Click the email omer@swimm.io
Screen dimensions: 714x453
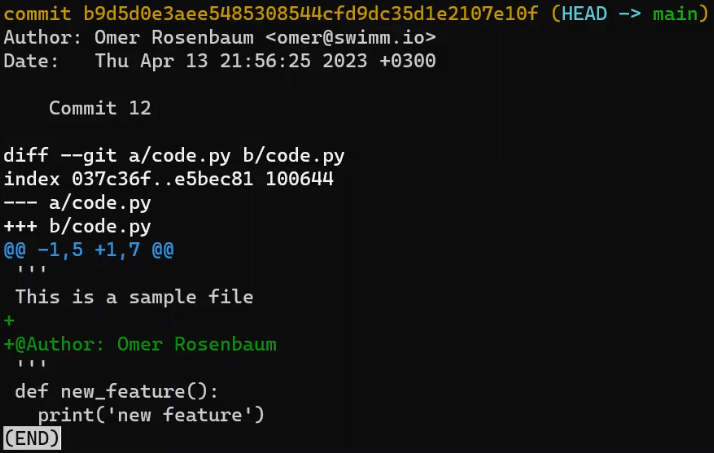[351, 37]
